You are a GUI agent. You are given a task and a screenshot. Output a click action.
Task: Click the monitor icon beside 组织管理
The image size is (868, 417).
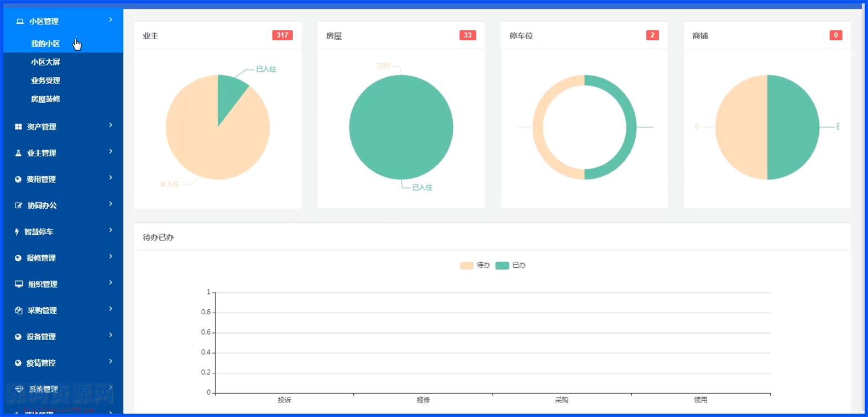pos(19,284)
